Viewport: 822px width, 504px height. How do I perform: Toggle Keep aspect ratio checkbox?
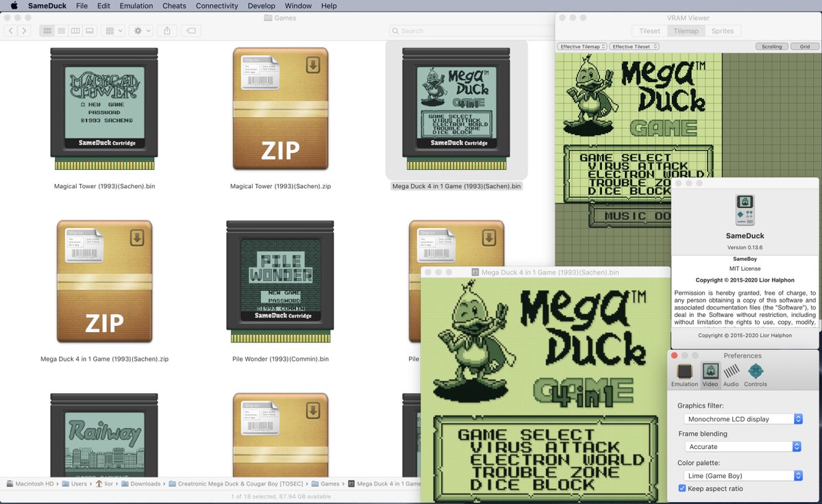pyautogui.click(x=682, y=488)
